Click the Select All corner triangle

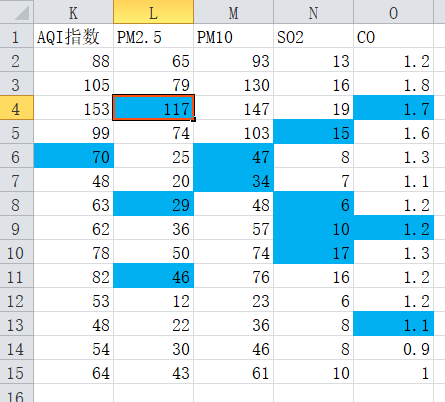pos(22,12)
